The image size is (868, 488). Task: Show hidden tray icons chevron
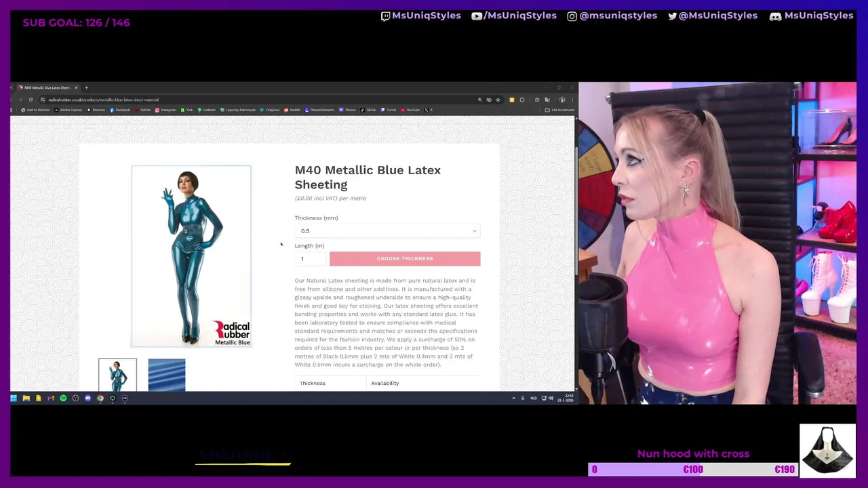[513, 398]
